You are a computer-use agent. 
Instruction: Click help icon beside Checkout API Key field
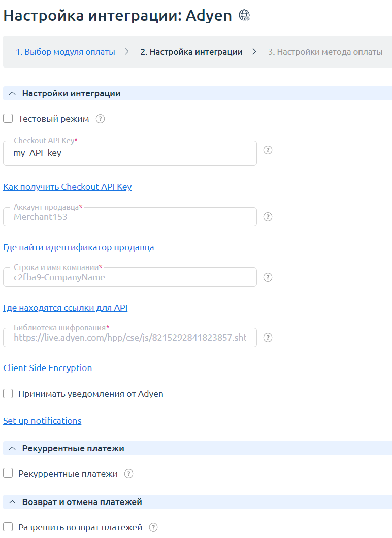(268, 150)
